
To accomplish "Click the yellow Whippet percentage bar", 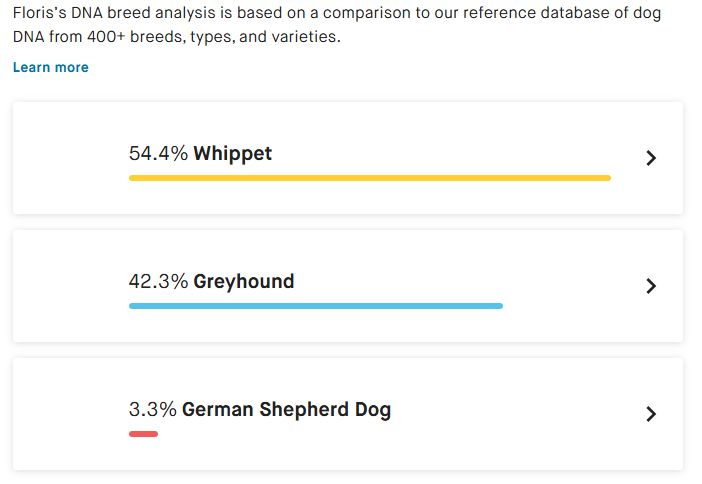I will point(370,178).
